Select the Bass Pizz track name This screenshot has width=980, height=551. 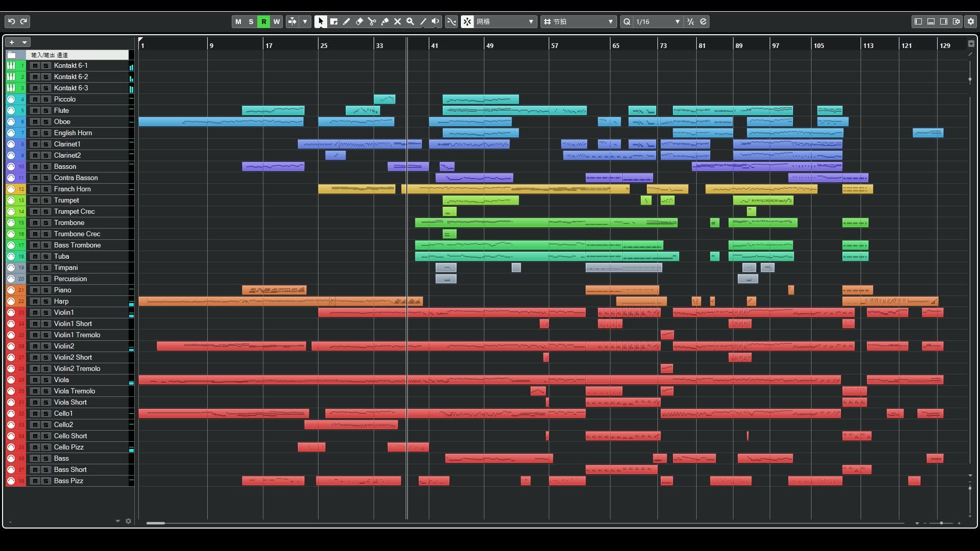click(x=68, y=481)
